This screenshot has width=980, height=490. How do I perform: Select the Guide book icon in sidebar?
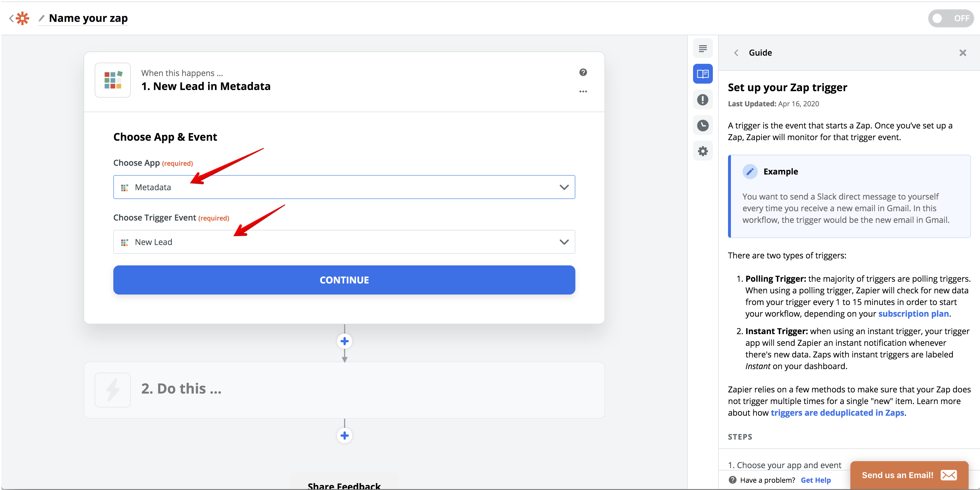click(x=702, y=74)
